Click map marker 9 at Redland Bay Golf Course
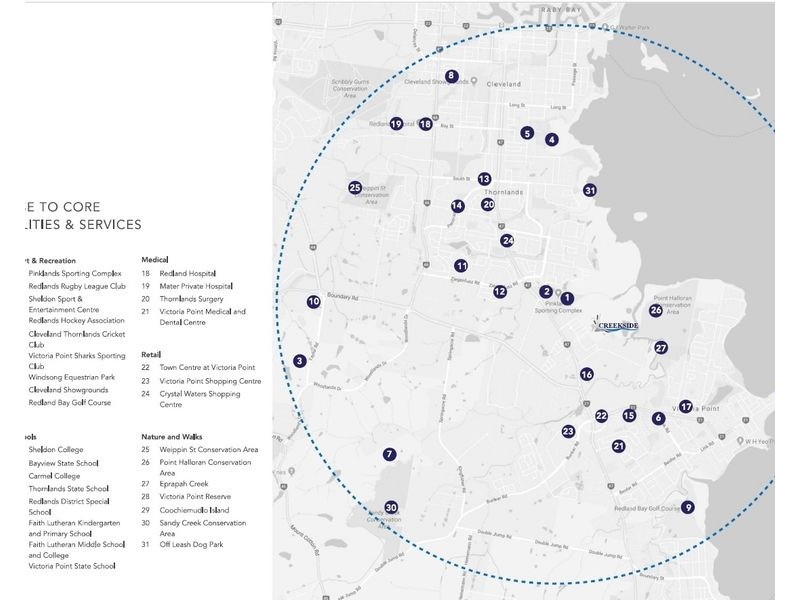800x600 pixels. click(x=688, y=507)
